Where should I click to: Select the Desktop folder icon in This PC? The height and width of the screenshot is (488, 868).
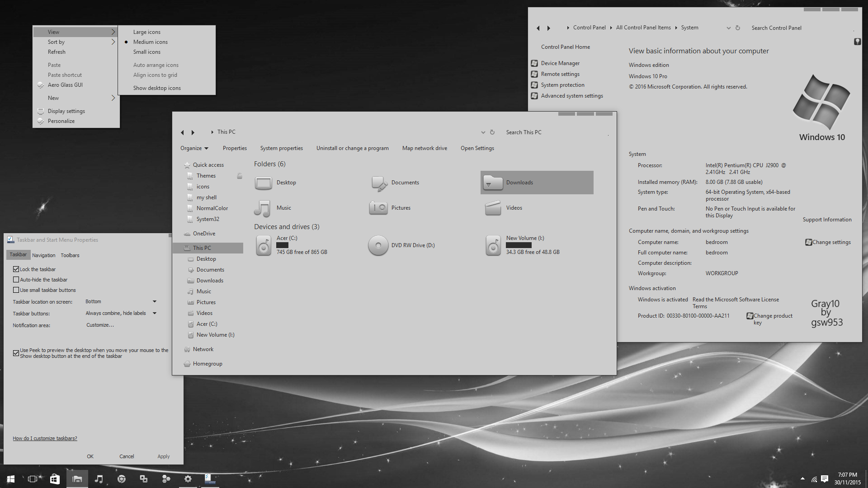[x=264, y=183]
